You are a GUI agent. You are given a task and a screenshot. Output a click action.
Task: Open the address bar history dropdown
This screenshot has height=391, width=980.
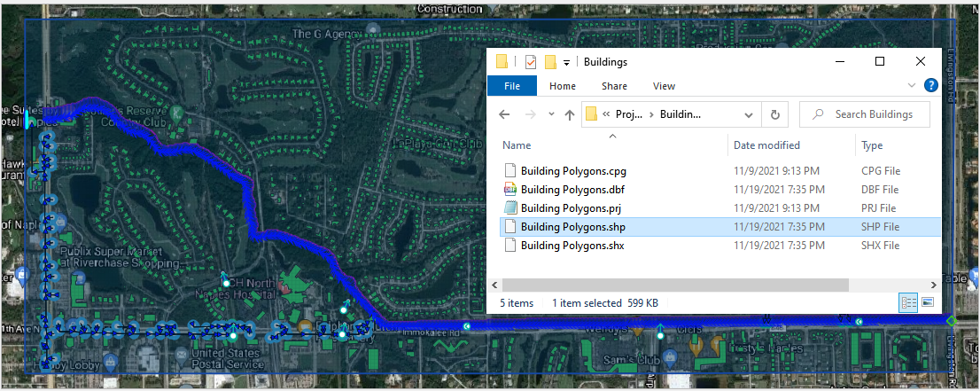(x=749, y=114)
